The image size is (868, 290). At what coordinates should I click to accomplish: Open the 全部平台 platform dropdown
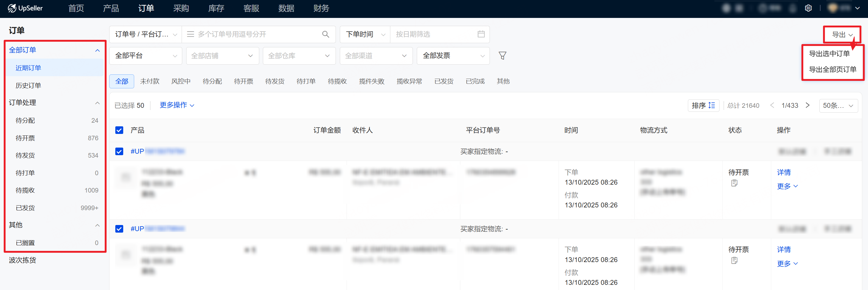[x=145, y=56]
